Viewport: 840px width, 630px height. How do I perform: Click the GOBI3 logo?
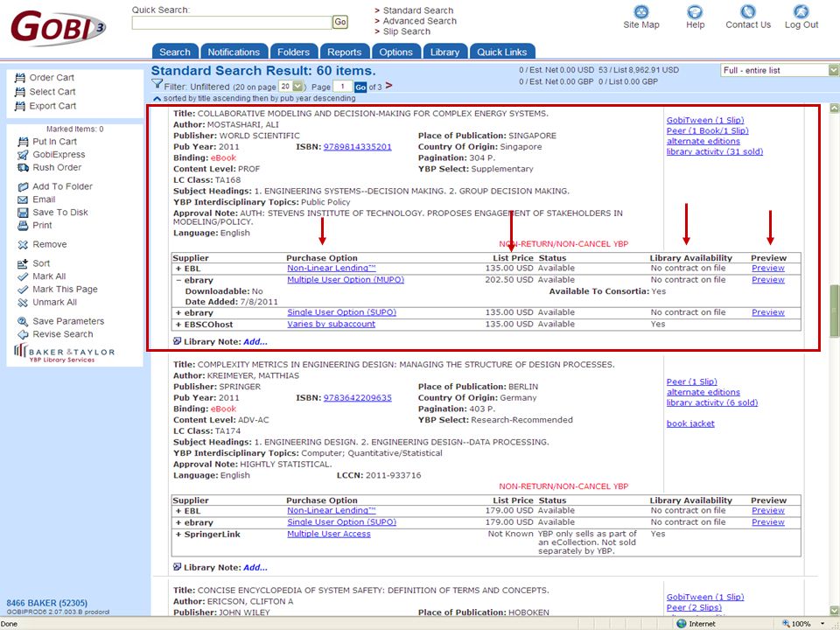pos(58,27)
